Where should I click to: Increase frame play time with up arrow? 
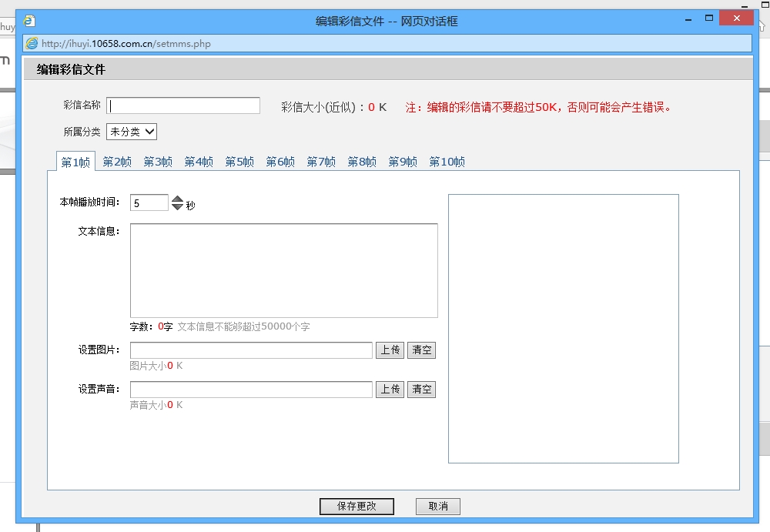[x=178, y=199]
